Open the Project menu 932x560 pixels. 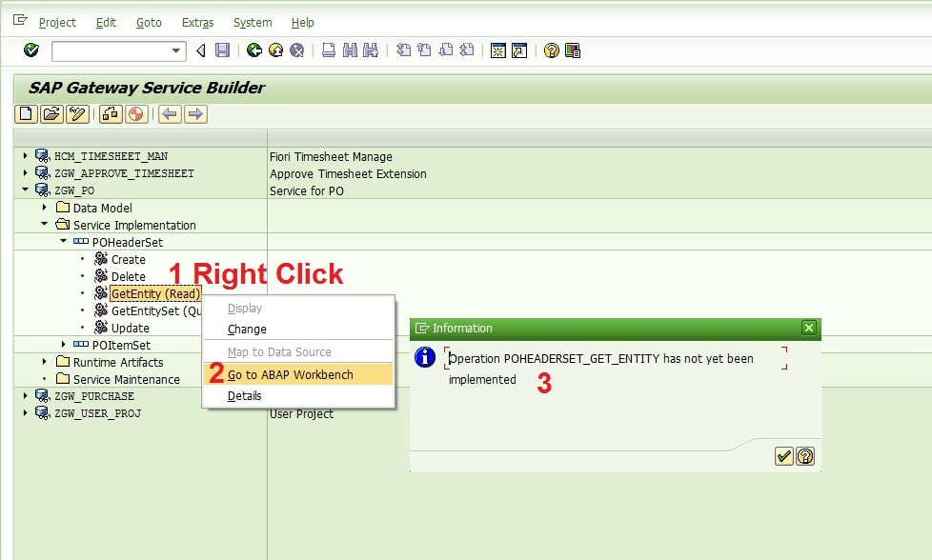point(57,23)
